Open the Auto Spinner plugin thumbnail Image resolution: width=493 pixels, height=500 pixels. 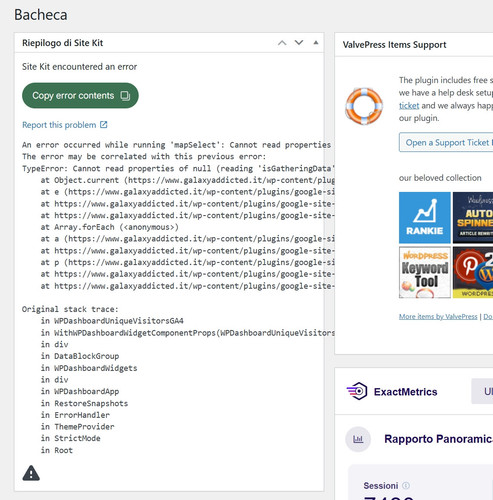tap(473, 217)
